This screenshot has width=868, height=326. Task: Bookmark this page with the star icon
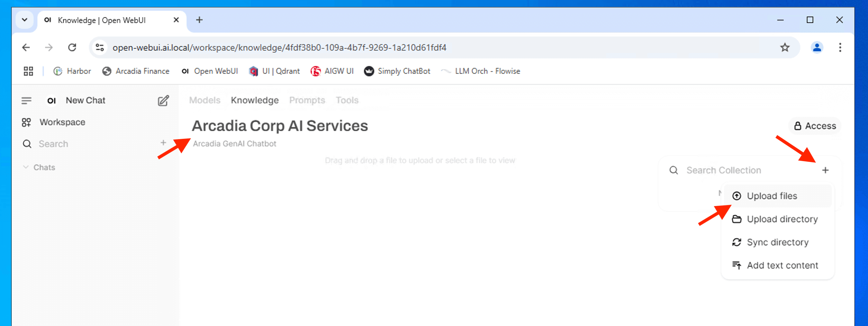click(785, 48)
